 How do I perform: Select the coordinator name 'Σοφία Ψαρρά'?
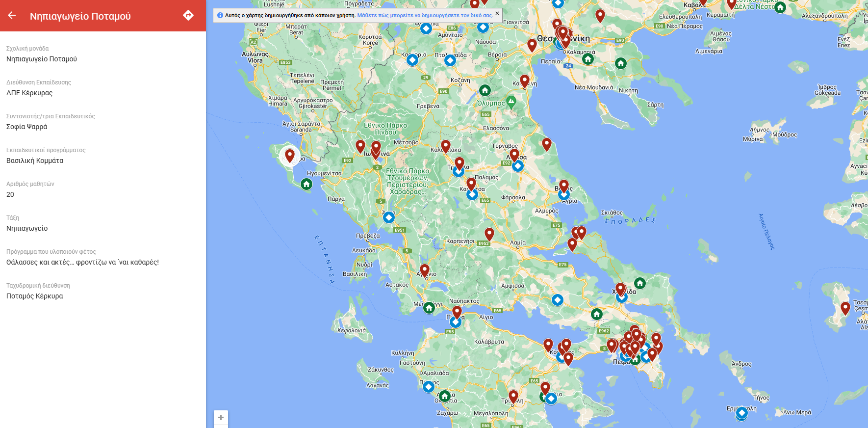(x=27, y=127)
